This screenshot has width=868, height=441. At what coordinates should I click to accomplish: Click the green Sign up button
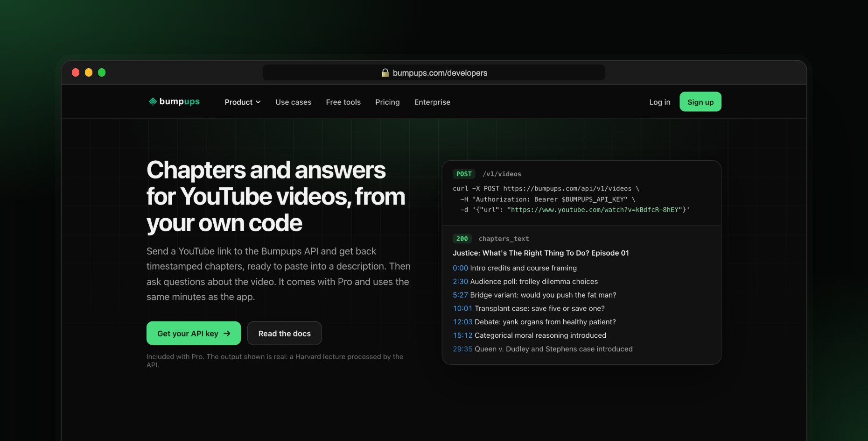[700, 102]
